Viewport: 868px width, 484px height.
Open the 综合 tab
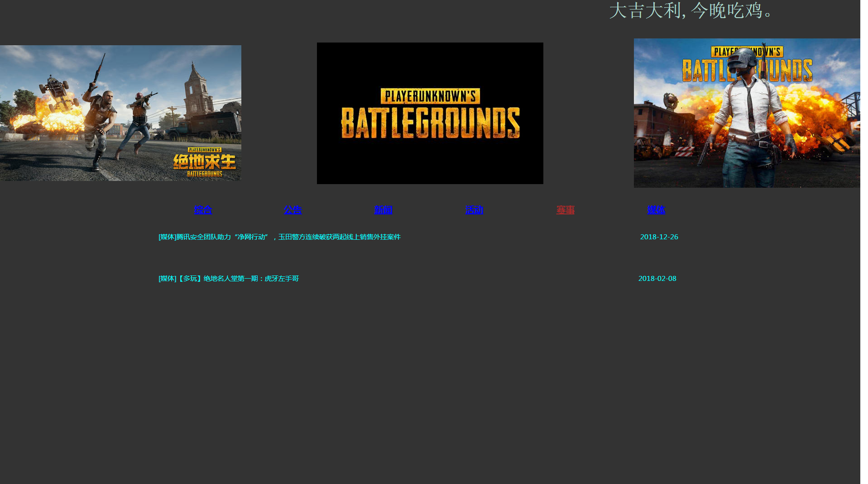tap(203, 210)
